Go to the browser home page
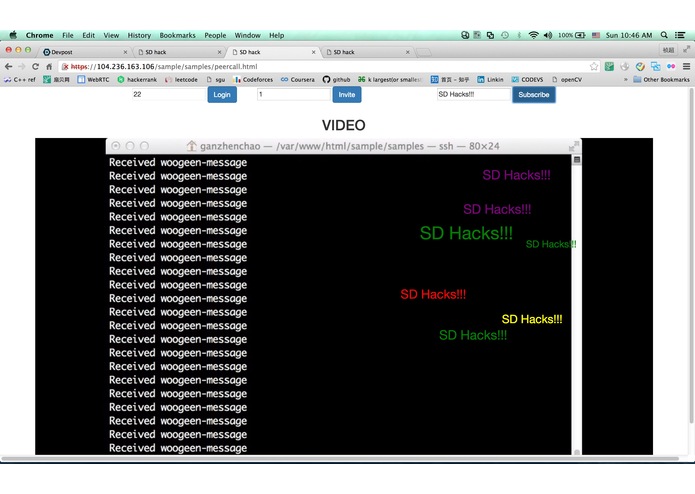This screenshot has width=695, height=494. tap(49, 66)
